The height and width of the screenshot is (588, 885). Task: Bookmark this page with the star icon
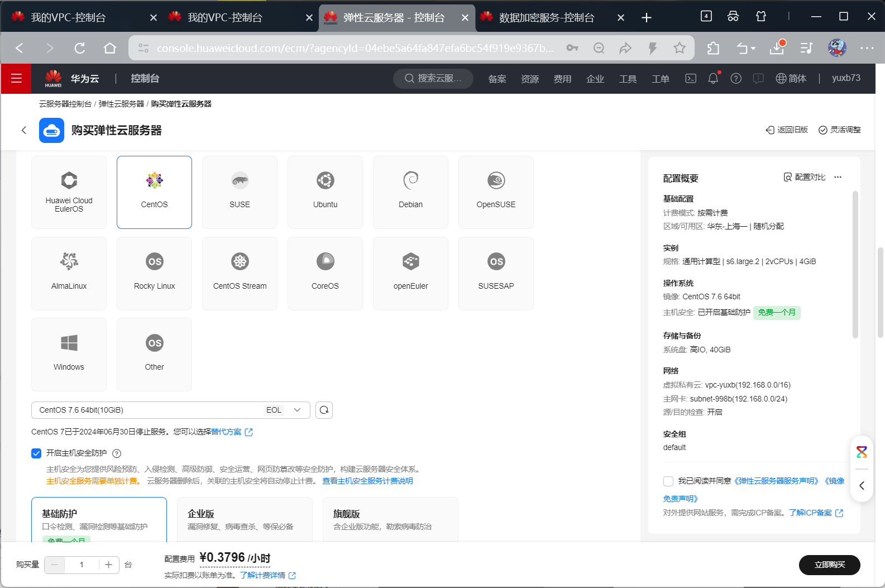[x=679, y=48]
